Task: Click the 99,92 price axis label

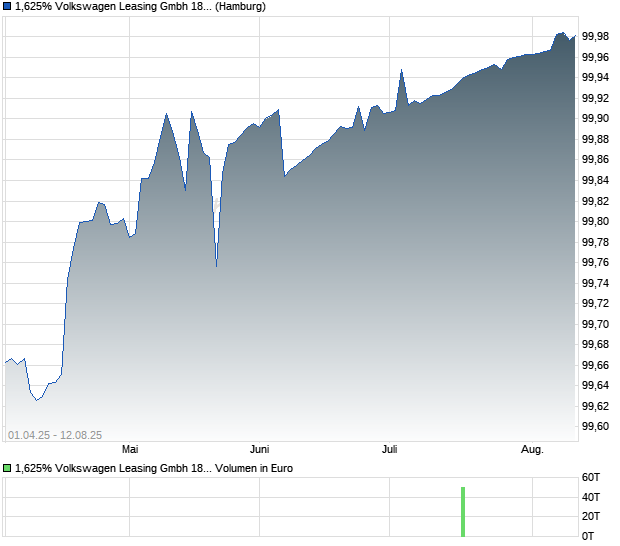Action: pos(595,98)
